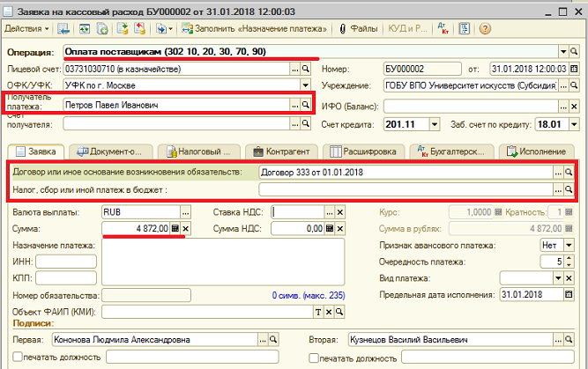
Task: Expand the ОФК/УФК dropdown
Action: pyautogui.click(x=306, y=85)
